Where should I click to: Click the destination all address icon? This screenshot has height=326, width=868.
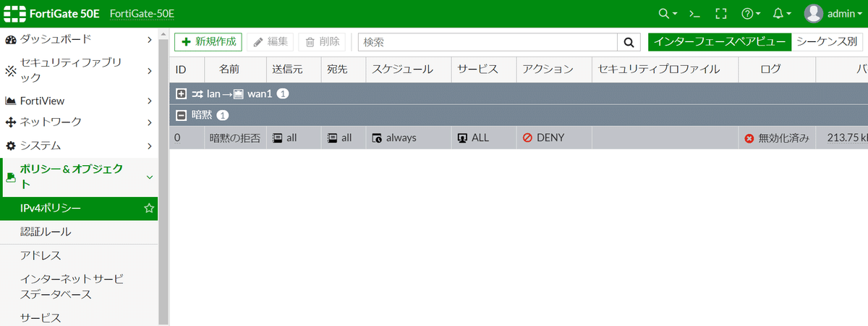pyautogui.click(x=332, y=138)
